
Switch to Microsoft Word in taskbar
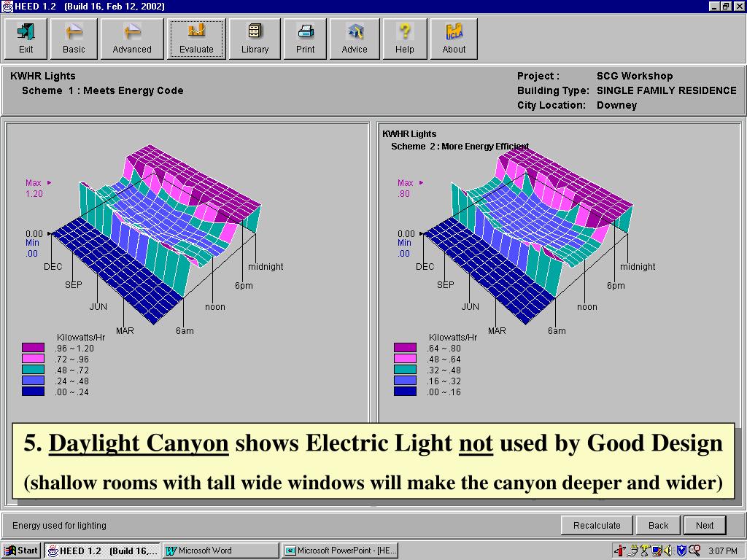[220, 551]
